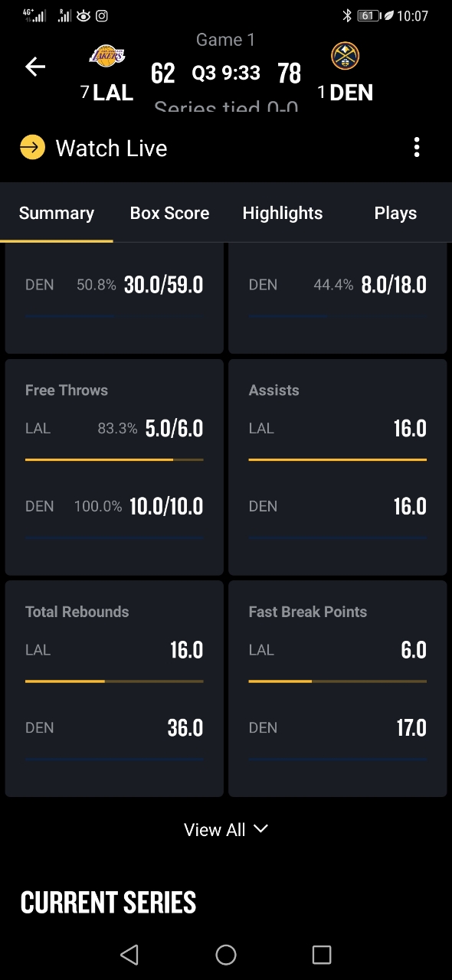Tap the yellow Watch Live arrow icon
Screen dimensions: 452x980
[x=32, y=147]
